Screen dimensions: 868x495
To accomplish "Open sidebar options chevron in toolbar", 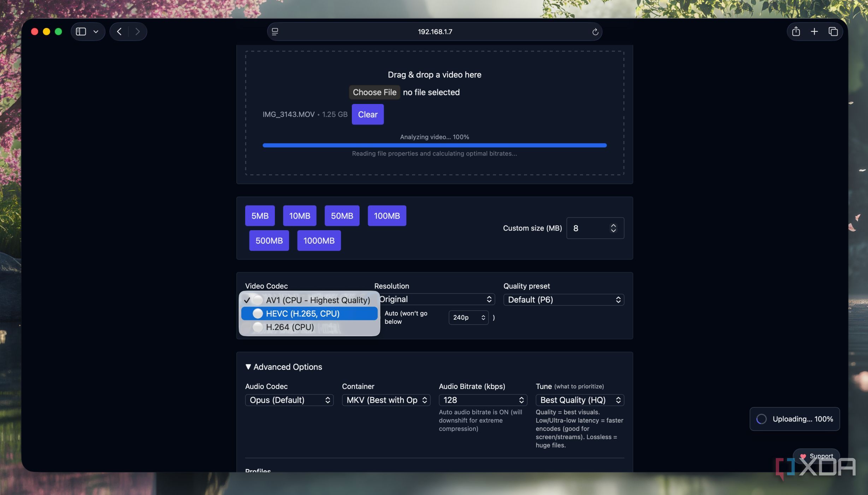I will [96, 31].
